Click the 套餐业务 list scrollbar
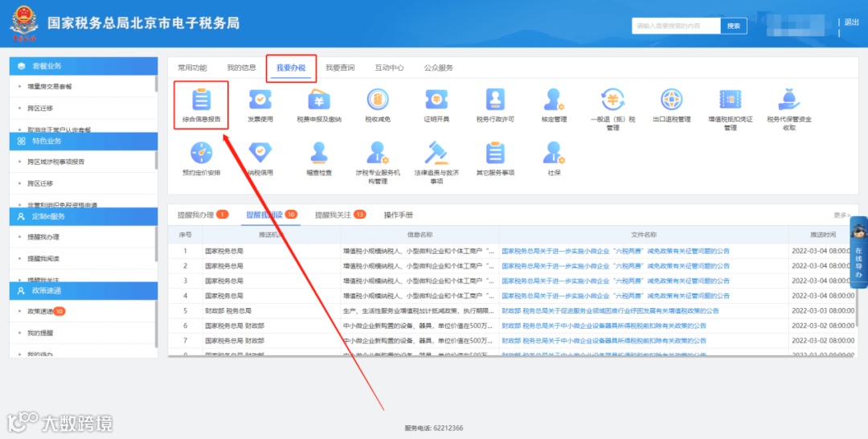868x439 pixels. click(156, 84)
